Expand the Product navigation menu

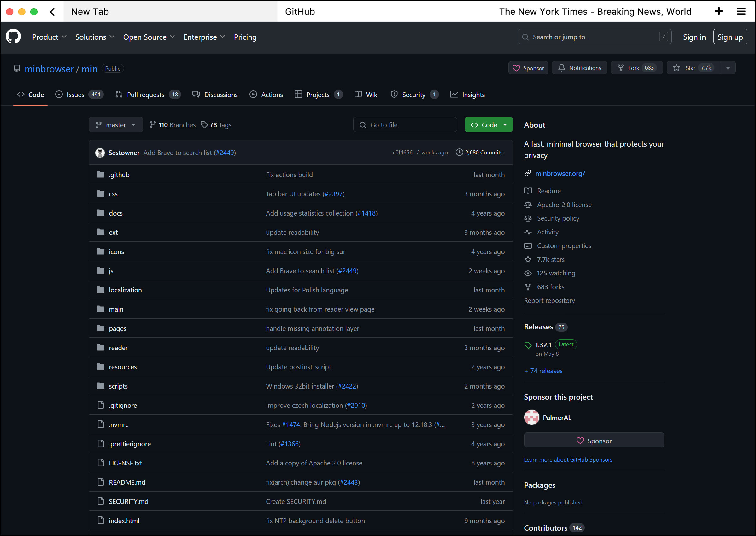[x=49, y=37]
